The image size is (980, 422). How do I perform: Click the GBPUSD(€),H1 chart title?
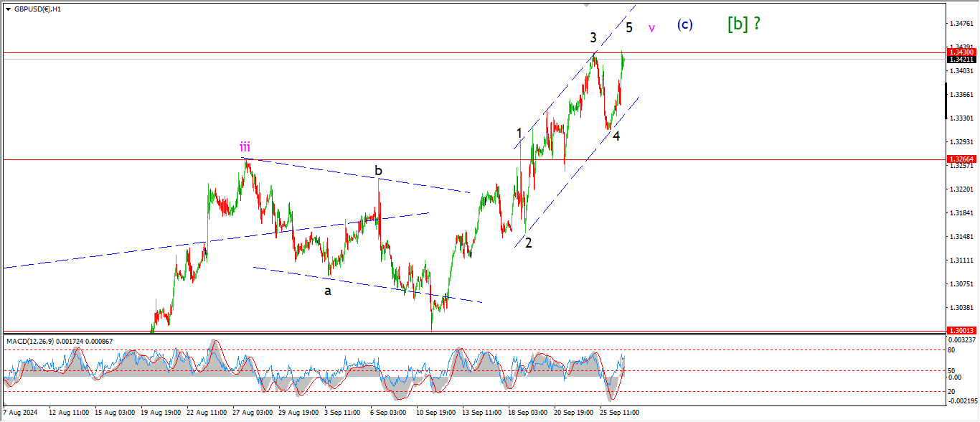37,9
